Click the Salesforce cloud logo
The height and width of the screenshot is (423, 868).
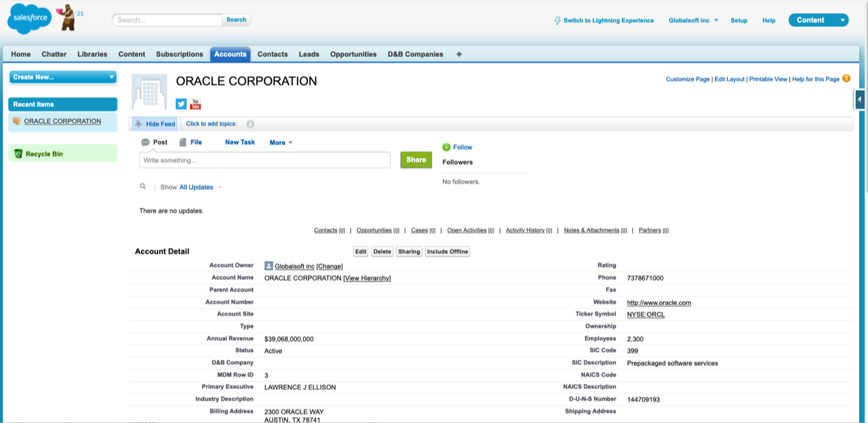pyautogui.click(x=29, y=18)
